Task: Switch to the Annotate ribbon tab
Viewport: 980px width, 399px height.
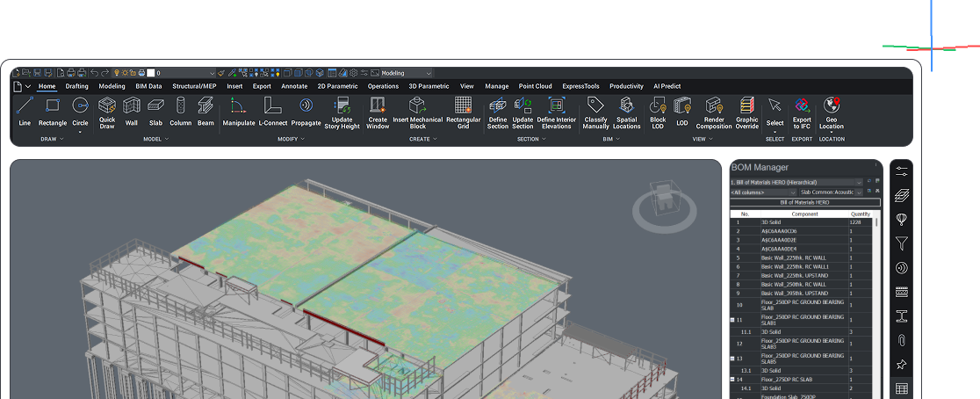Action: (294, 86)
